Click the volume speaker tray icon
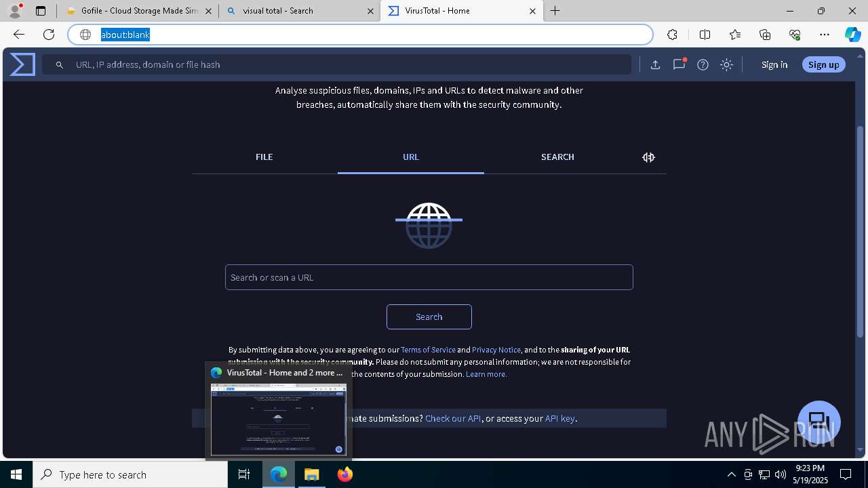This screenshot has height=488, width=868. [781, 474]
